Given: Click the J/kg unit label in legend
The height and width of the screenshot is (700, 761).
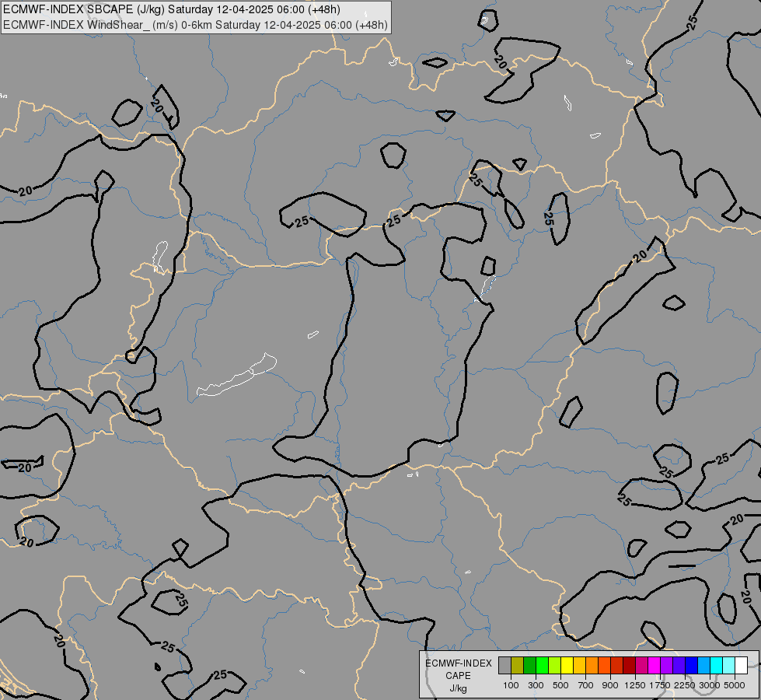Looking at the screenshot, I should click(x=458, y=689).
